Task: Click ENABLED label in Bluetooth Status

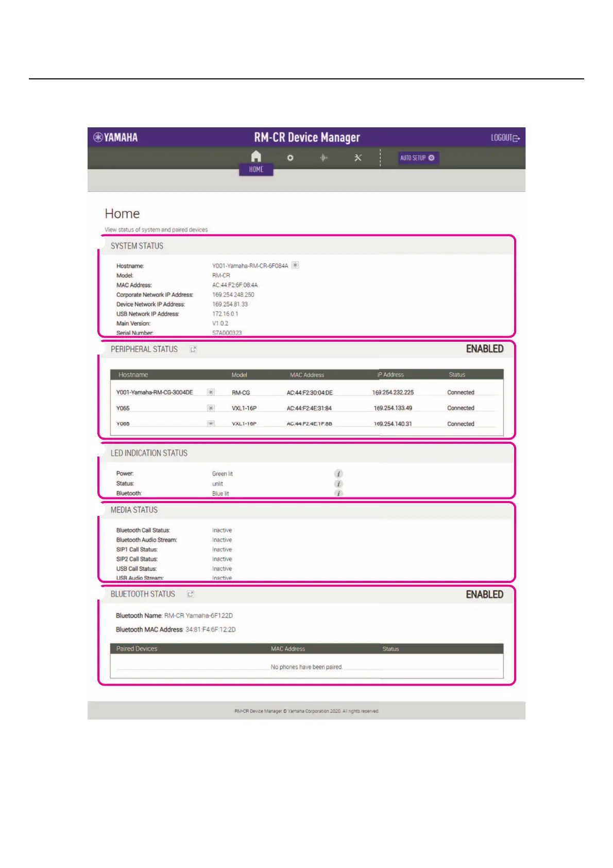Action: click(x=485, y=594)
